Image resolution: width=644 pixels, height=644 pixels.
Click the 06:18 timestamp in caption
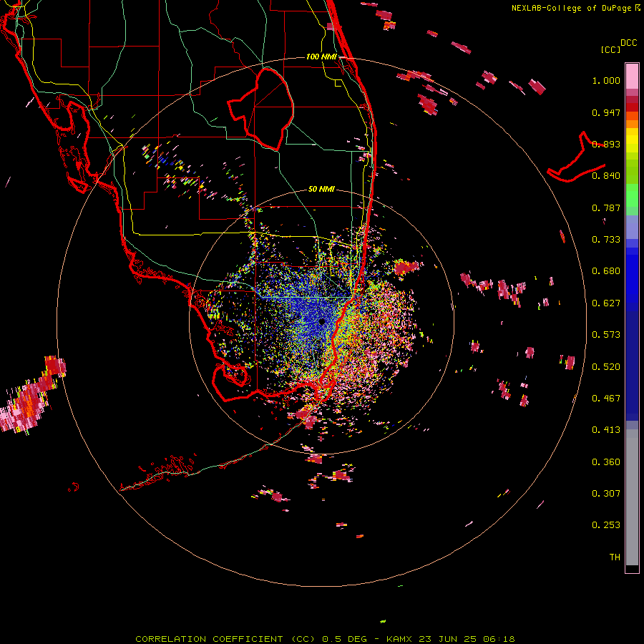[x=498, y=639]
